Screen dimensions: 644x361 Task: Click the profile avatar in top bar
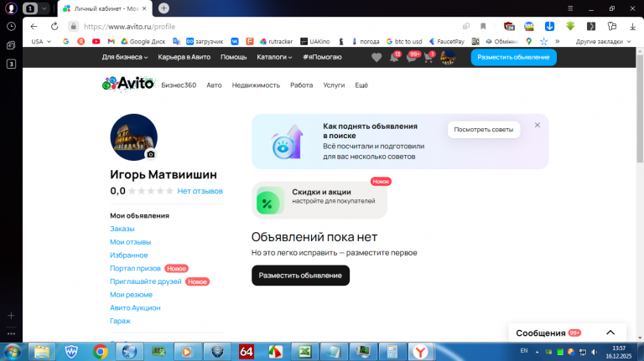pyautogui.click(x=448, y=58)
